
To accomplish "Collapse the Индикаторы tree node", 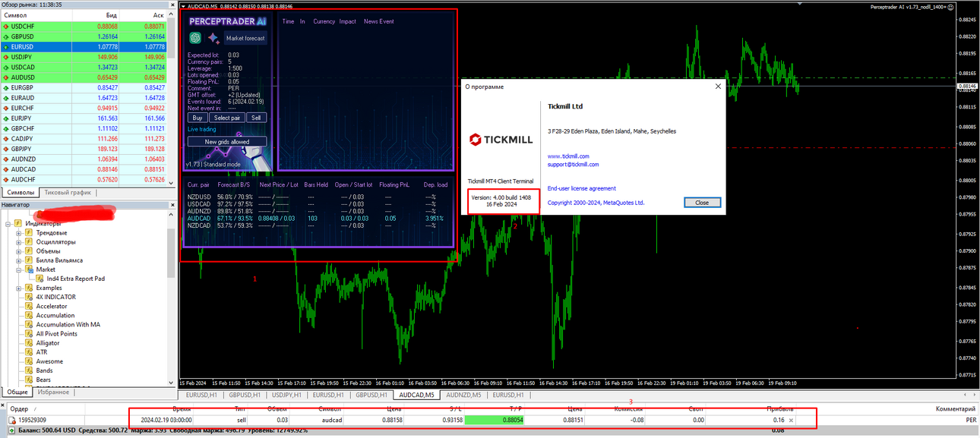I will [8, 223].
